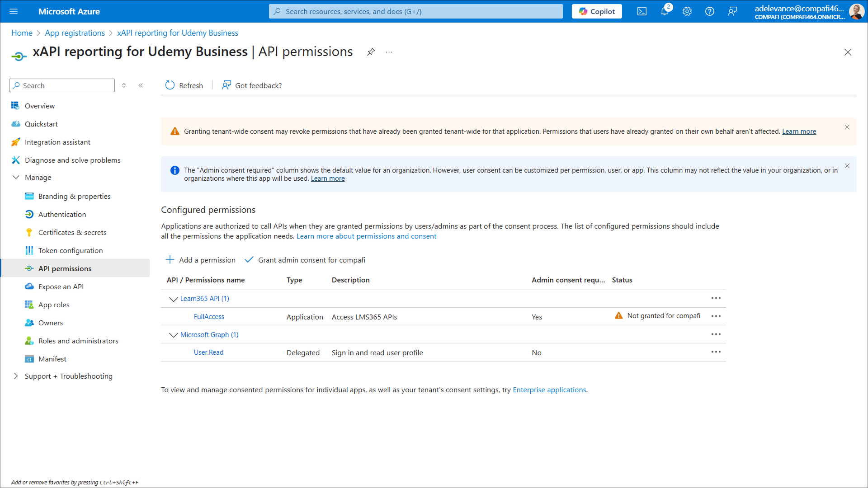The height and width of the screenshot is (488, 868).
Task: Collapse the Learn365 API group
Action: coord(173,299)
